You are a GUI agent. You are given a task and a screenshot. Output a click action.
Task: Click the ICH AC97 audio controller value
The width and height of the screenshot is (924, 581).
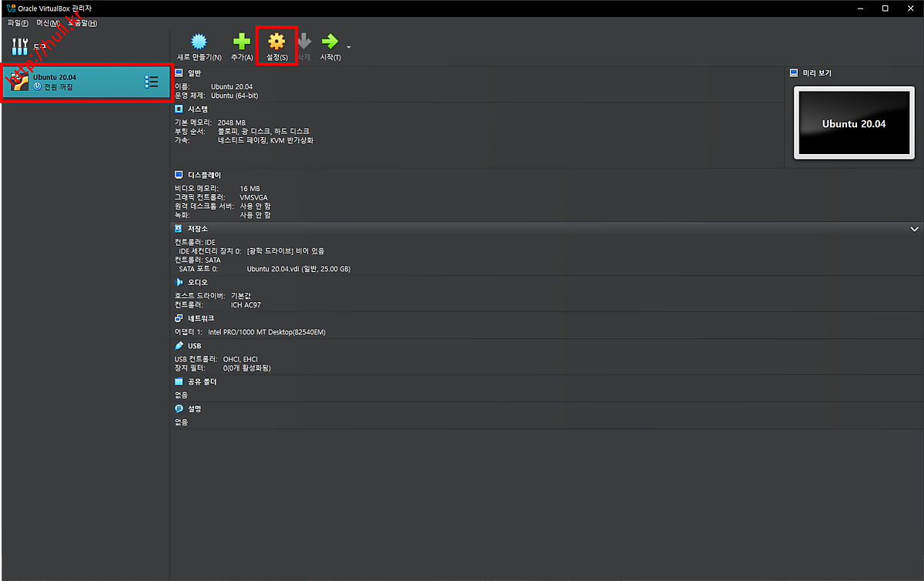pyautogui.click(x=246, y=305)
